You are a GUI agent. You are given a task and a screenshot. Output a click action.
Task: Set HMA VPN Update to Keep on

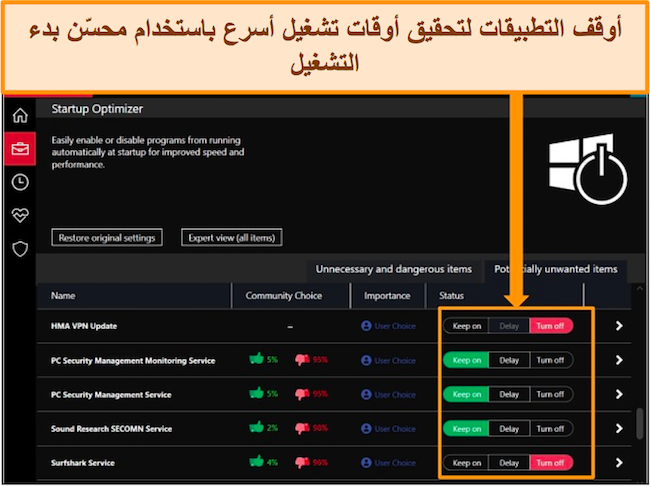point(466,326)
